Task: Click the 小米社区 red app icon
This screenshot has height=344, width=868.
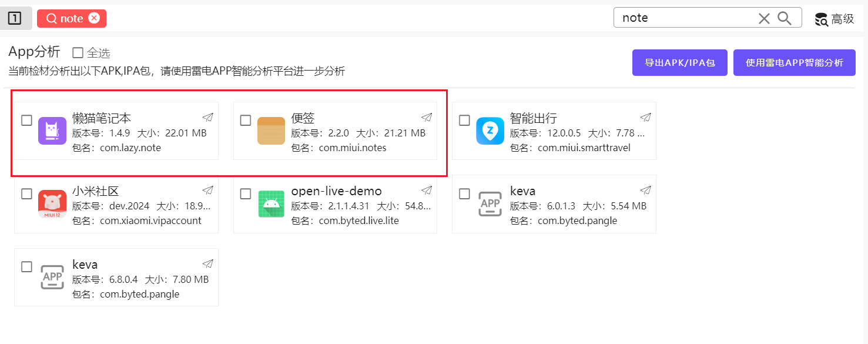Action: (x=52, y=204)
